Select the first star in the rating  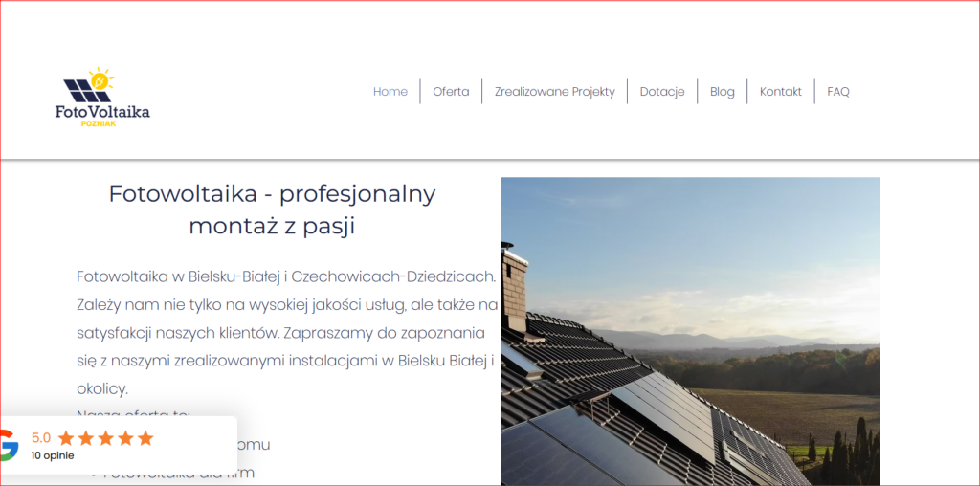[x=66, y=438]
